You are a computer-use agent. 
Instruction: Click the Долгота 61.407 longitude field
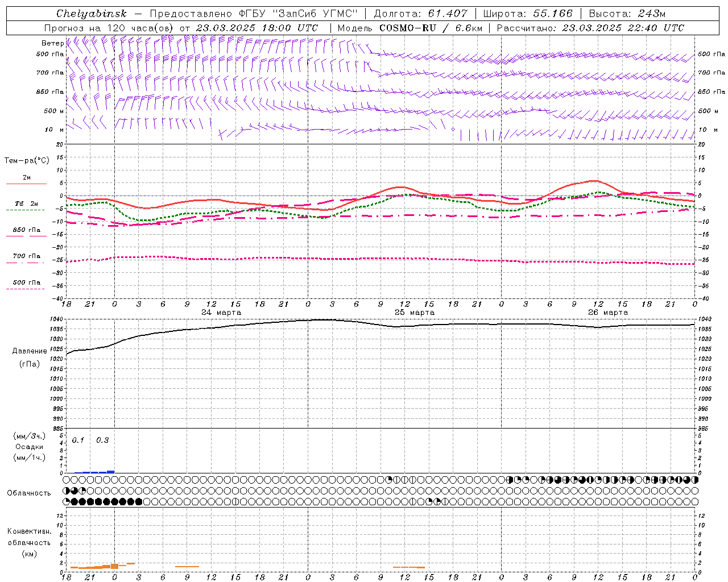(420, 14)
